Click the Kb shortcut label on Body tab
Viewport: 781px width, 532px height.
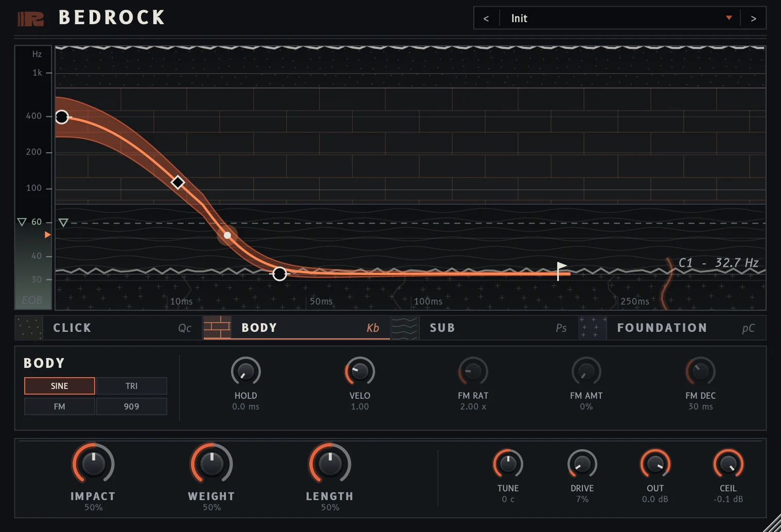(373, 328)
